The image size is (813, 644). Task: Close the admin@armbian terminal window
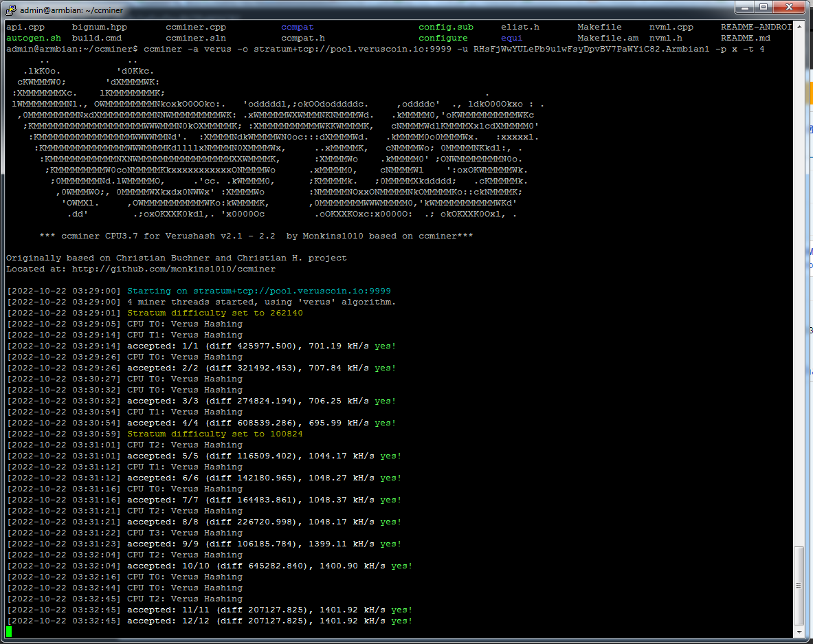(x=789, y=8)
